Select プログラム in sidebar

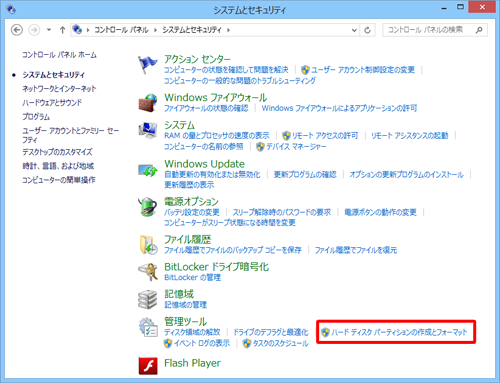36,117
